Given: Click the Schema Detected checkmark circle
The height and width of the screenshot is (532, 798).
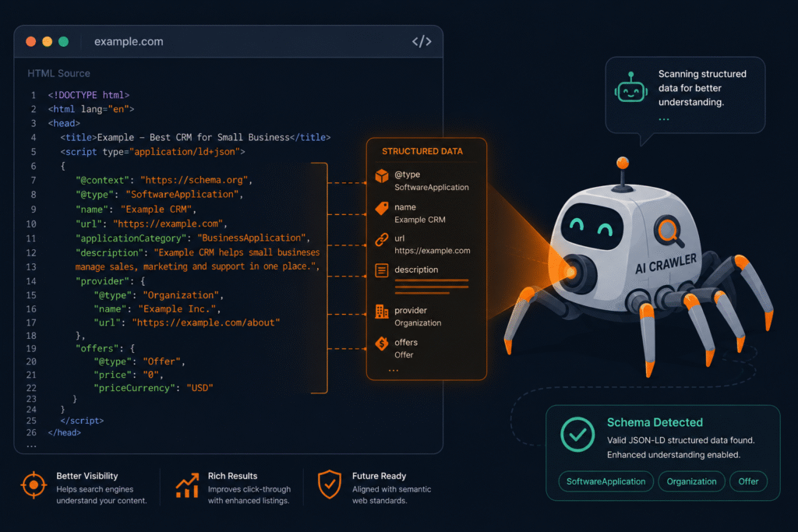Looking at the screenshot, I should [577, 435].
